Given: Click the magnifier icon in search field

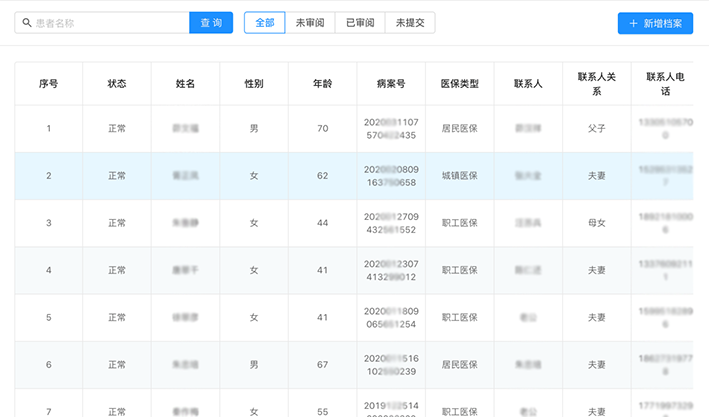Looking at the screenshot, I should click(x=26, y=22).
